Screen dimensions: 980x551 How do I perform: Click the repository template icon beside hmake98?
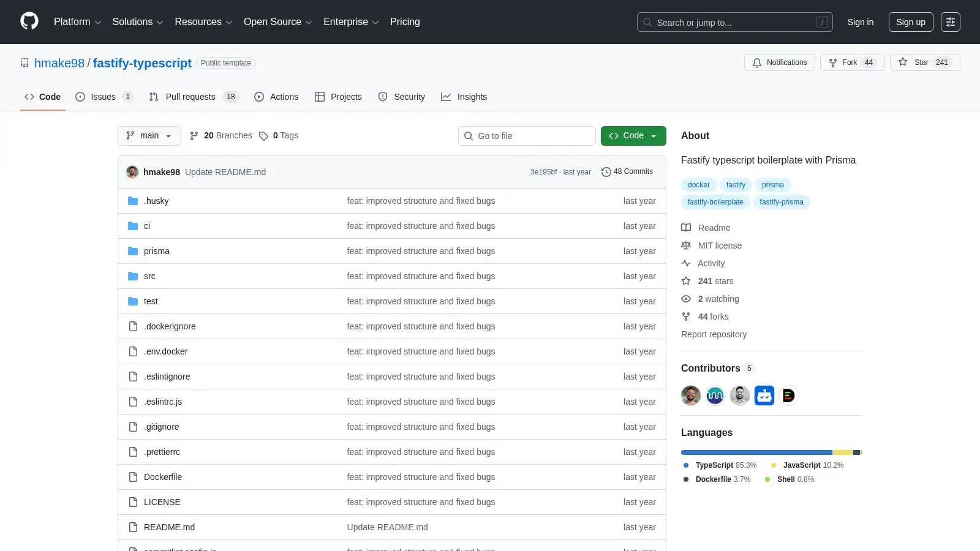click(24, 63)
